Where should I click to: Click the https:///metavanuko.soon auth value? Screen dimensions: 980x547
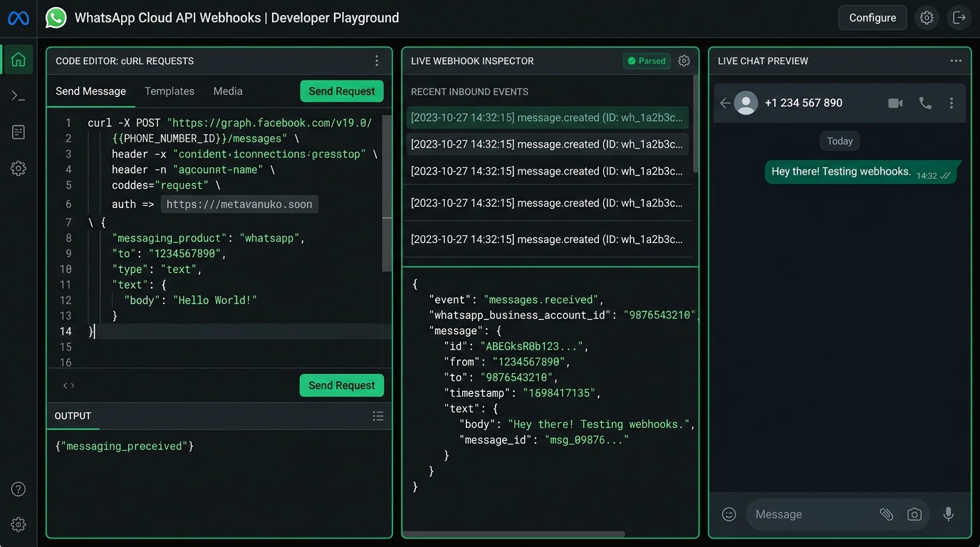pyautogui.click(x=239, y=204)
